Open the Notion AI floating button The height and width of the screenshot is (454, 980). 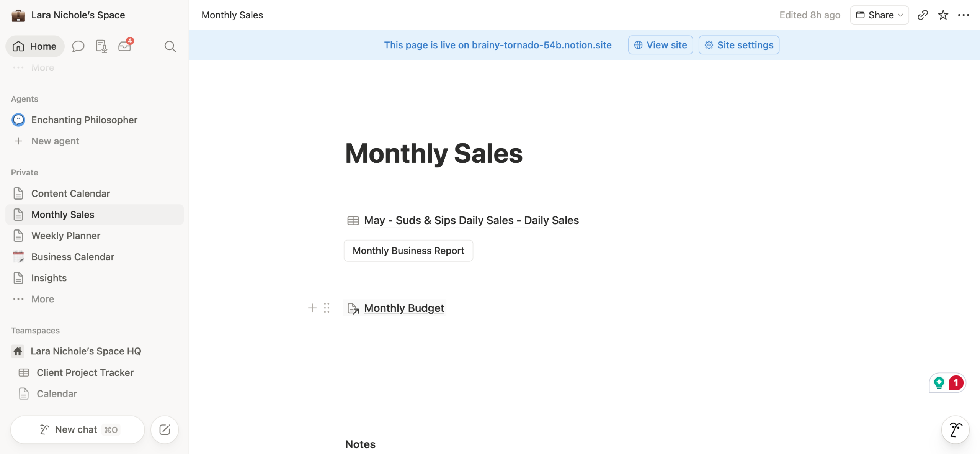point(955,430)
